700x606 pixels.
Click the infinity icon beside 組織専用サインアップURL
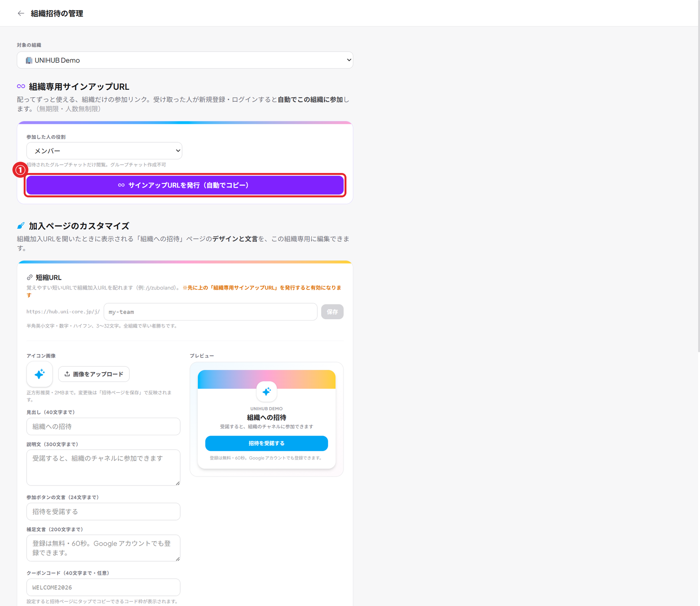click(x=21, y=86)
